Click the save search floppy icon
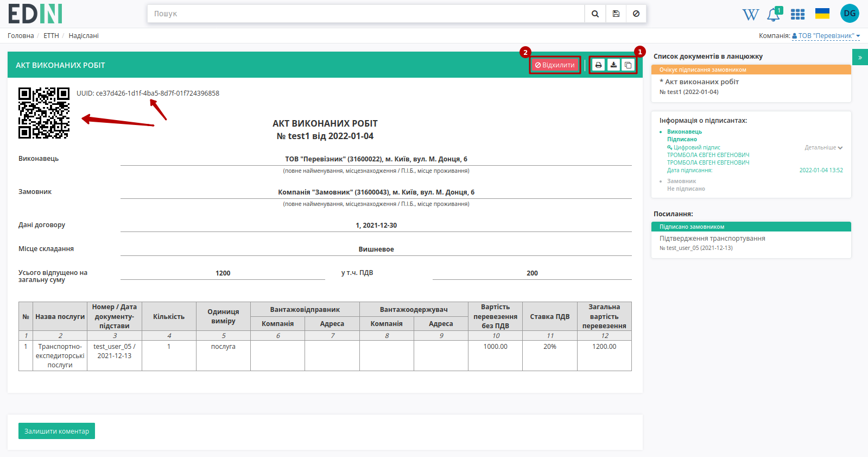This screenshot has width=868, height=457. pyautogui.click(x=616, y=14)
